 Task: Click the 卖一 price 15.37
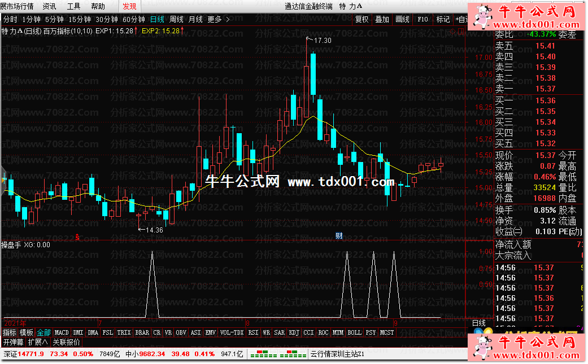pyautogui.click(x=545, y=89)
